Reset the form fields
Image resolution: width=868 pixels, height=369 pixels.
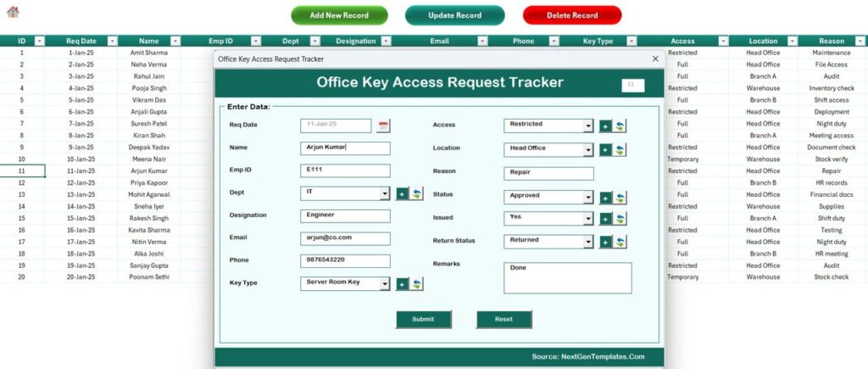pyautogui.click(x=504, y=319)
